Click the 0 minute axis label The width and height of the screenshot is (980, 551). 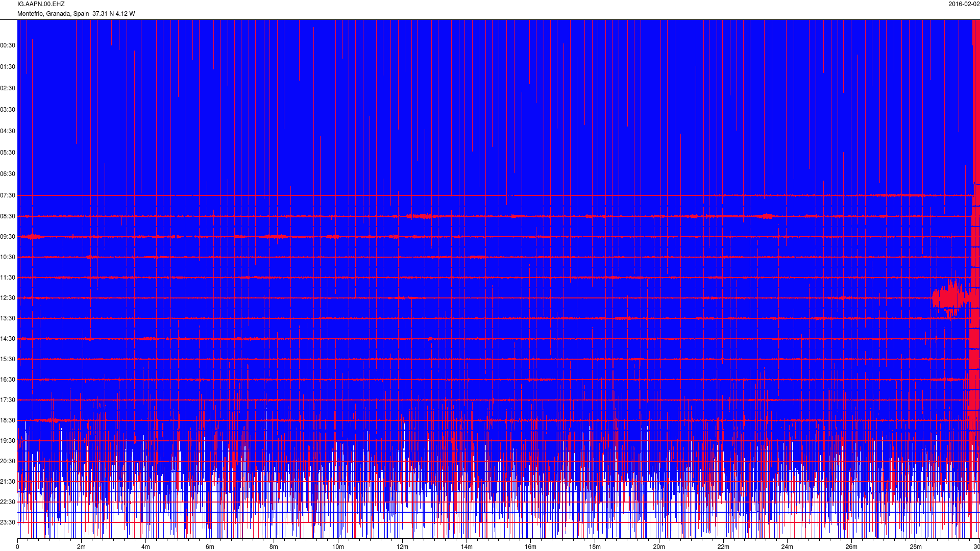[x=17, y=547]
